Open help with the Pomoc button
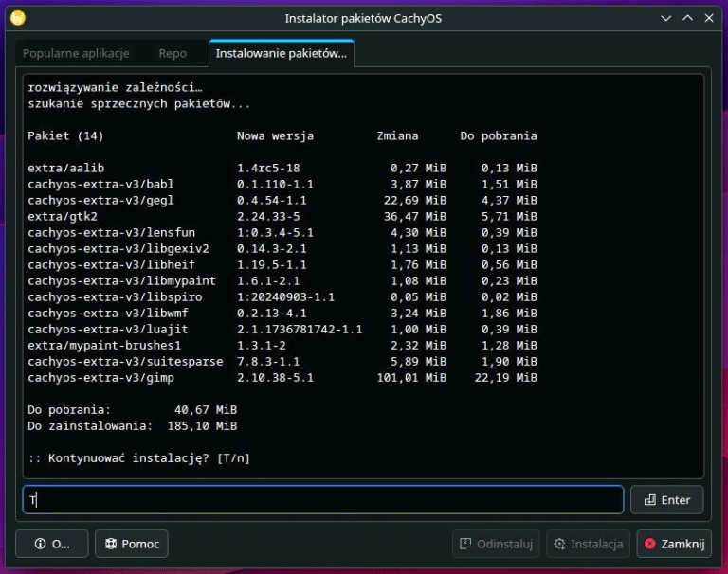Screen dimensions: 728x574 (x=131, y=544)
